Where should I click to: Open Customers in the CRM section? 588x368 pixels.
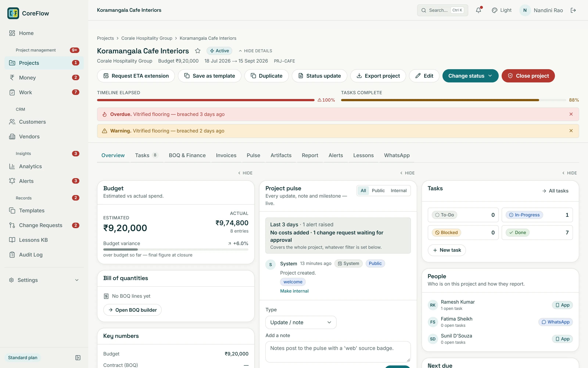coord(44,122)
